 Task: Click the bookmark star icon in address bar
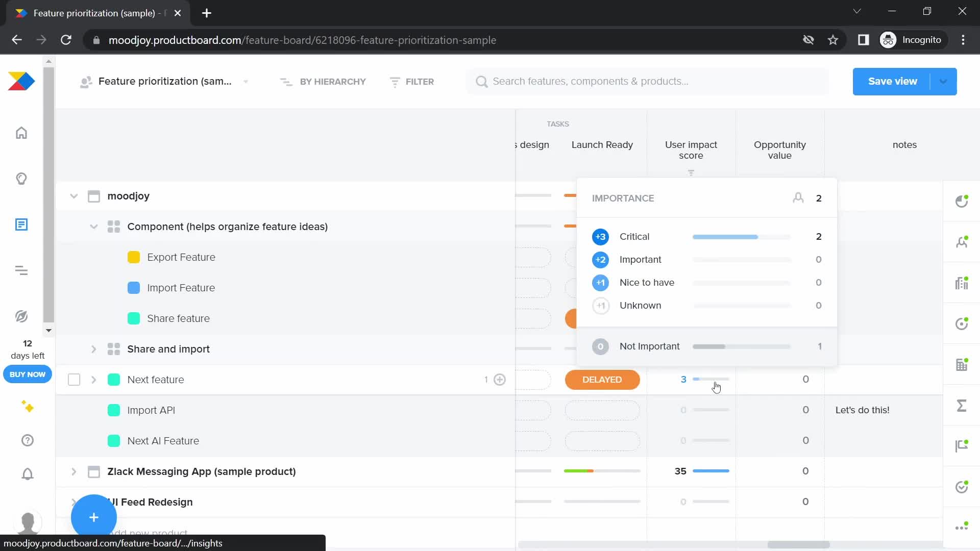point(833,40)
